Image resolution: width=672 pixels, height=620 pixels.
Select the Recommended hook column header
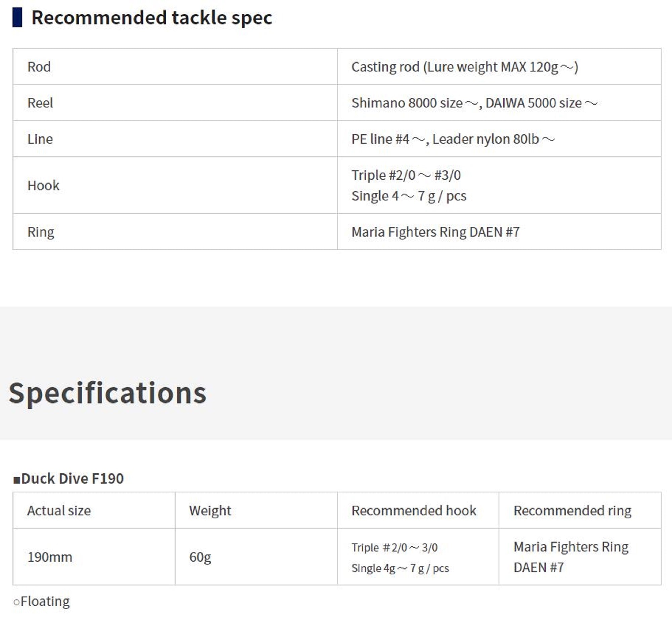(x=414, y=511)
